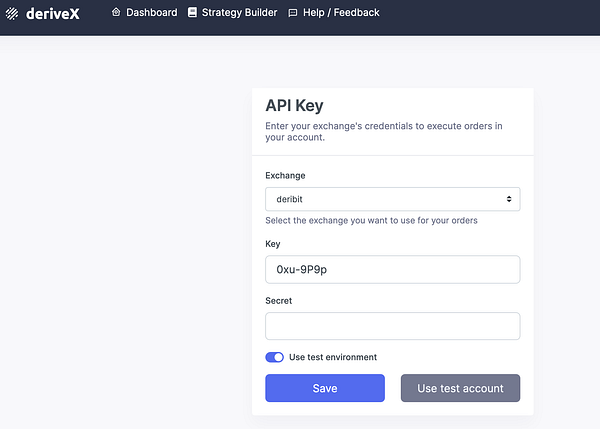Screen dimensions: 600x429
Task: Open the Strategy Builder page
Action: pos(241,13)
